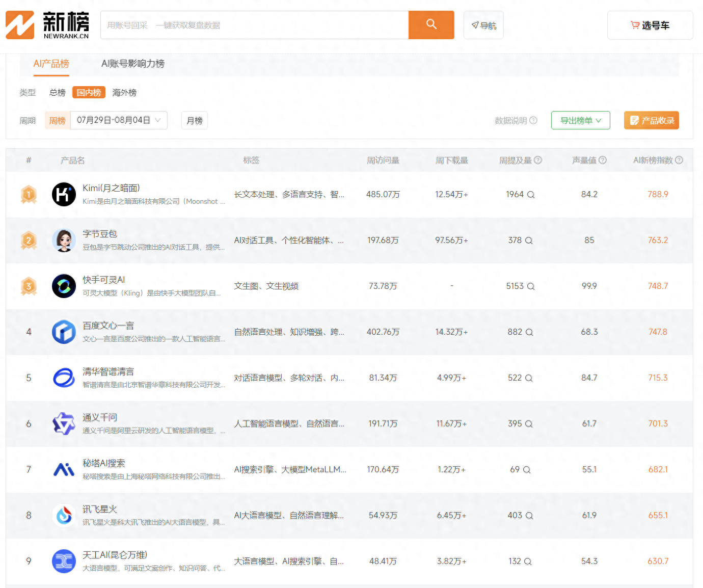Click the 630.7 index value
The width and height of the screenshot is (703, 588).
[658, 561]
